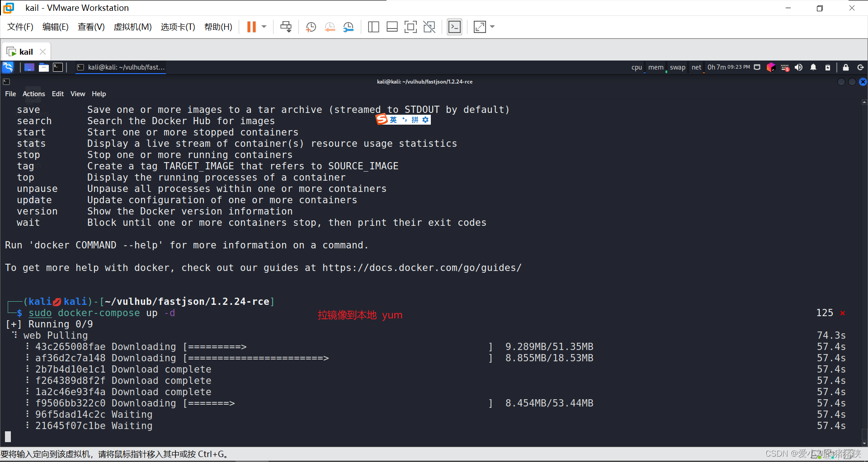Toggle punctuation mode on the Sogou bar
The image size is (868, 462).
click(404, 120)
